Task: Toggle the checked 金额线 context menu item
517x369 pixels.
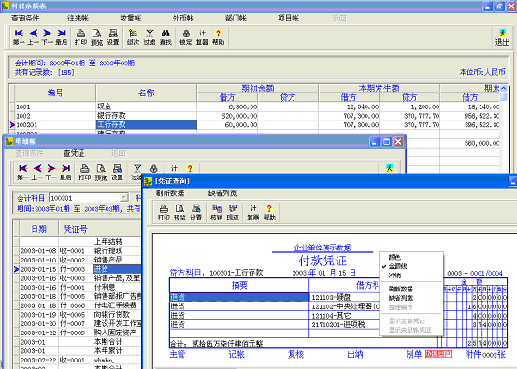Action: coord(398,266)
